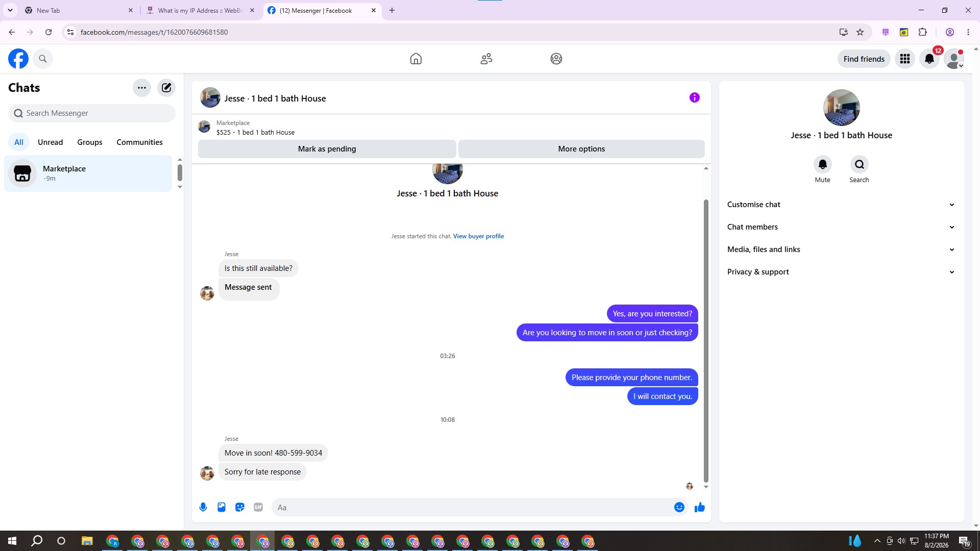Go to the Home feed icon

click(416, 59)
